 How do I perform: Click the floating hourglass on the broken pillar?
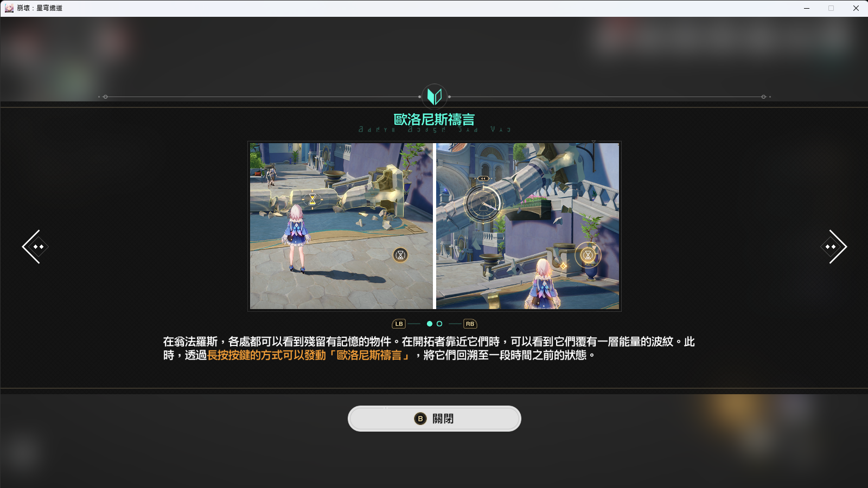tap(312, 199)
